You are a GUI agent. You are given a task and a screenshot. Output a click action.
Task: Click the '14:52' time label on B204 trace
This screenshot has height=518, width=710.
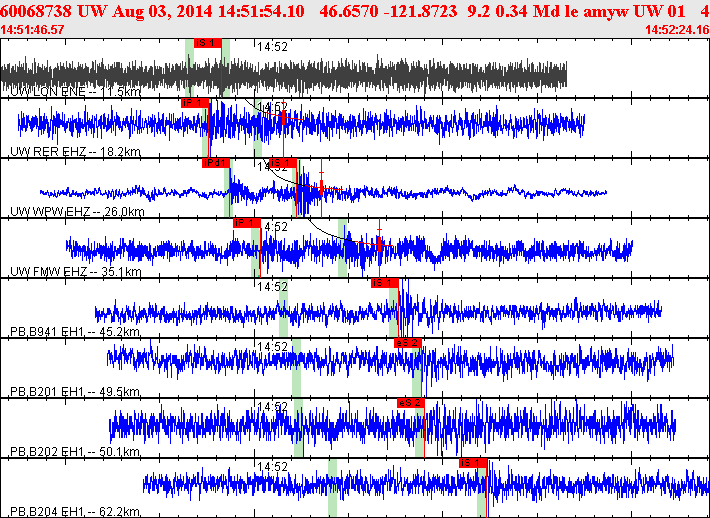click(x=273, y=466)
